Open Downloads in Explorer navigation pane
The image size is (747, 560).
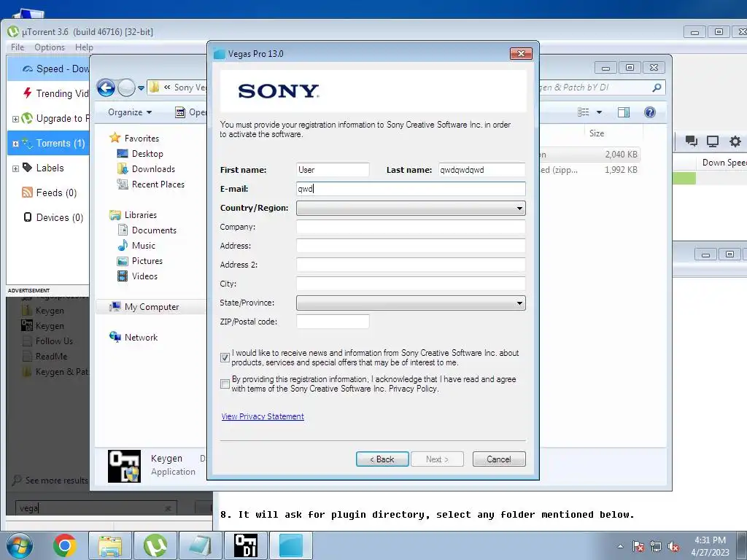click(x=146, y=168)
